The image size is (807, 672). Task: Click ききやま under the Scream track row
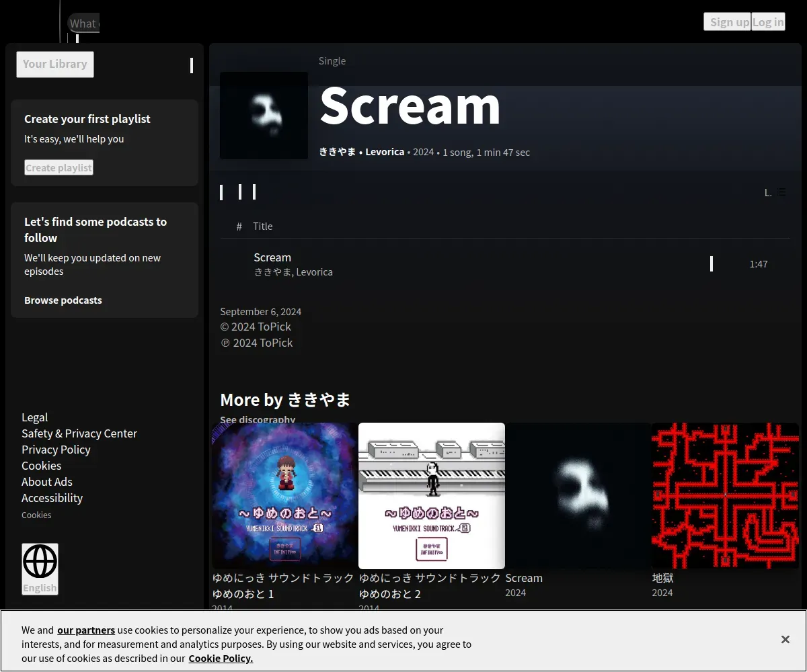[x=272, y=272]
